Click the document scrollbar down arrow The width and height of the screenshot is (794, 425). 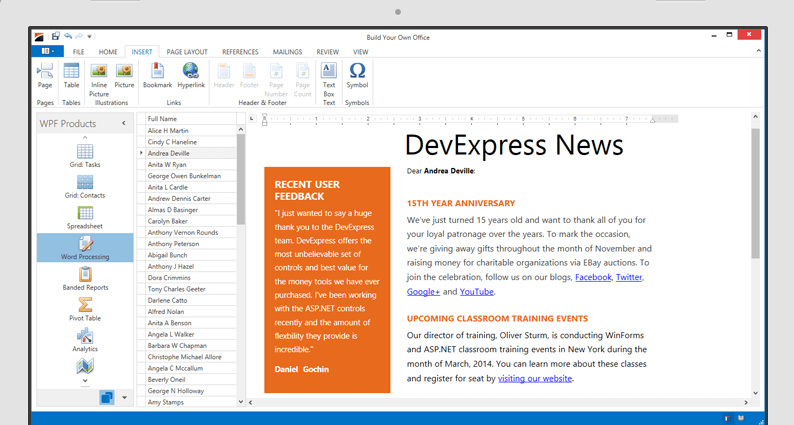[x=755, y=393]
